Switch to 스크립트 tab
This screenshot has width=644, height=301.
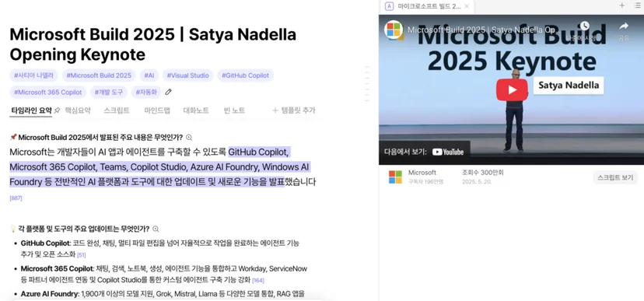[x=117, y=110]
